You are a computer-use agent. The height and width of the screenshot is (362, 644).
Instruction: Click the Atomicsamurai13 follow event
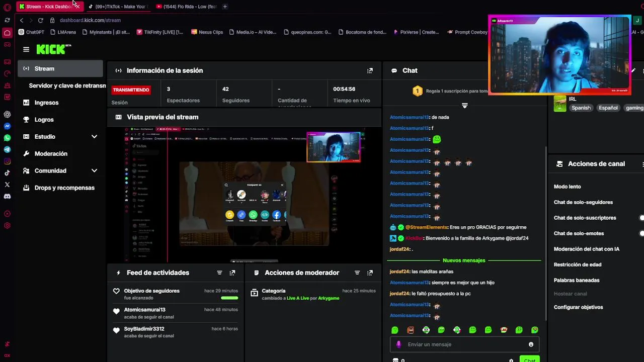[176, 313]
